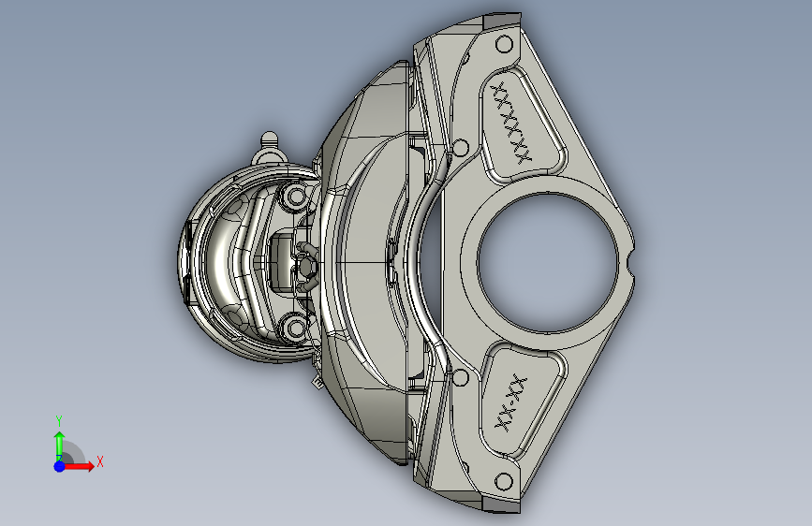Screen dimensions: 812x526
Task: Click the red X axis arrow of triad
Action: click(x=80, y=466)
